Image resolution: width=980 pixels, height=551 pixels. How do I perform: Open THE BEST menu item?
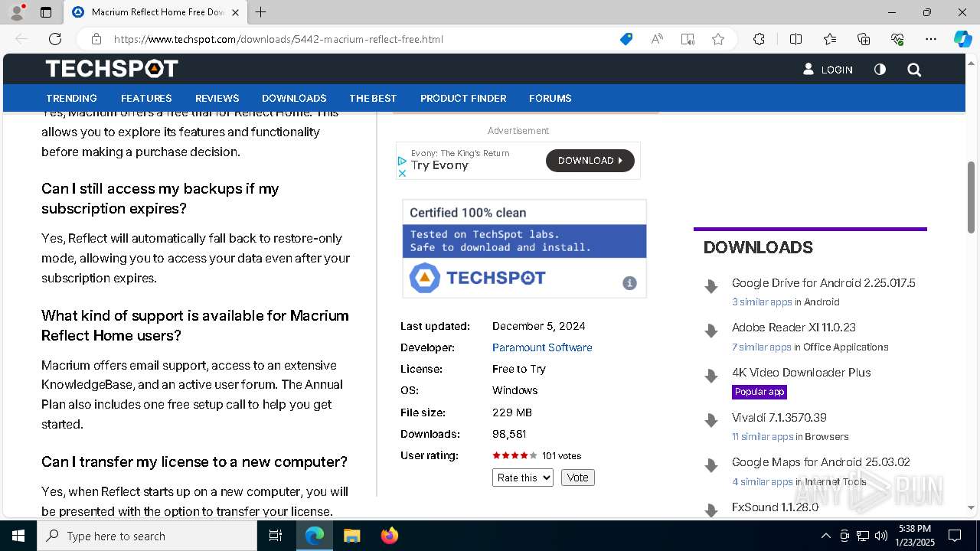click(373, 98)
